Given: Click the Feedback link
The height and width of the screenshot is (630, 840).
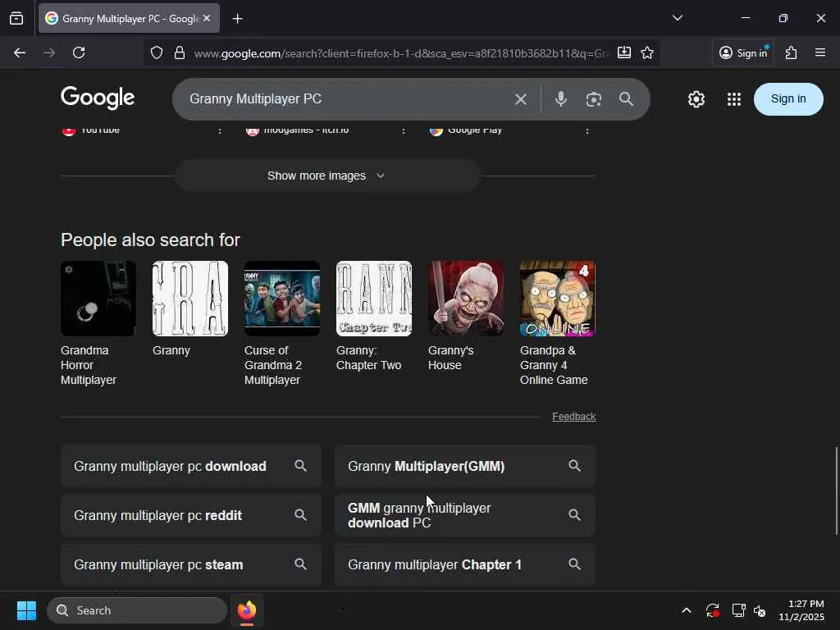Looking at the screenshot, I should point(573,416).
